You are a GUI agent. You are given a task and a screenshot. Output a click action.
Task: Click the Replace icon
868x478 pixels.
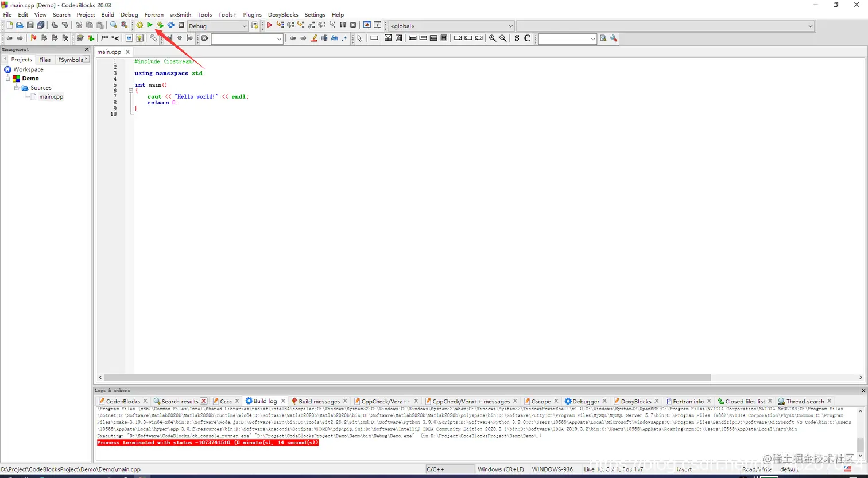124,25
